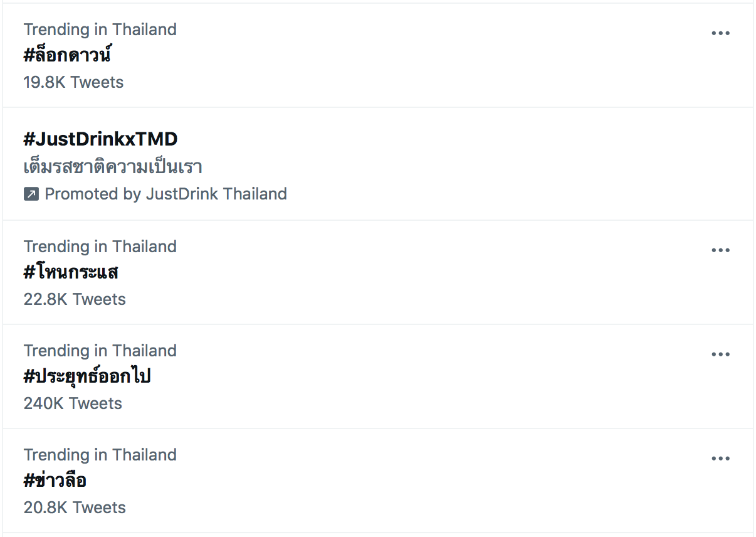Click the 20.8K Tweets count
This screenshot has width=756, height=537.
click(75, 508)
